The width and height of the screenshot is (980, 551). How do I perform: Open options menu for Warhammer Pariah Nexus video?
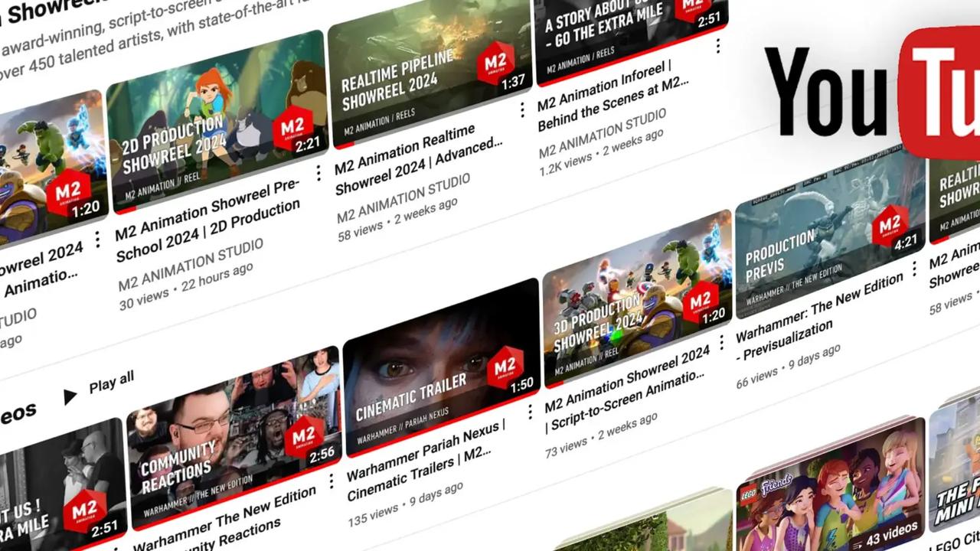point(529,412)
